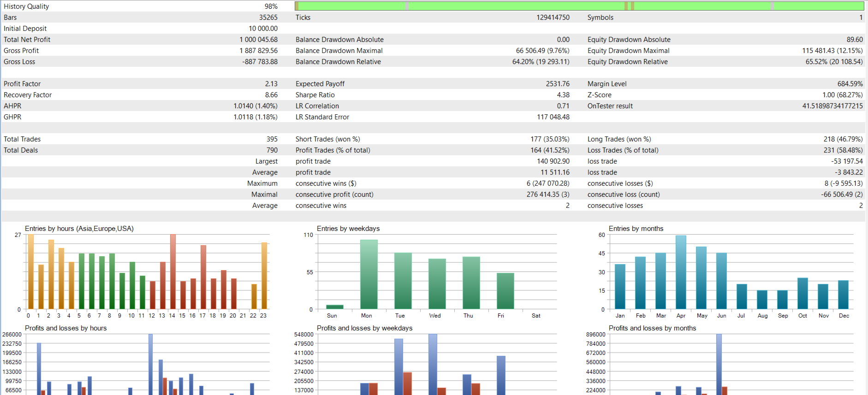Select the GHPR value 1.0118 (1.18%)
The width and height of the screenshot is (868, 395).
click(256, 117)
